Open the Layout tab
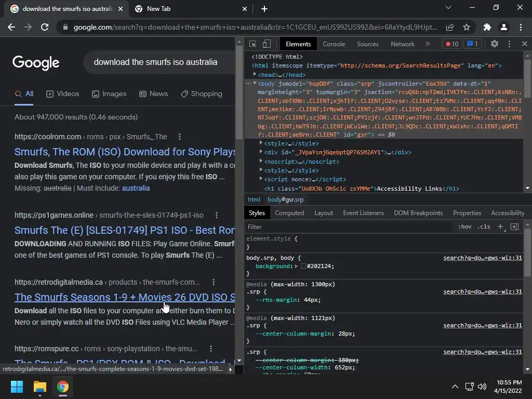This screenshot has width=532, height=399. tap(323, 213)
